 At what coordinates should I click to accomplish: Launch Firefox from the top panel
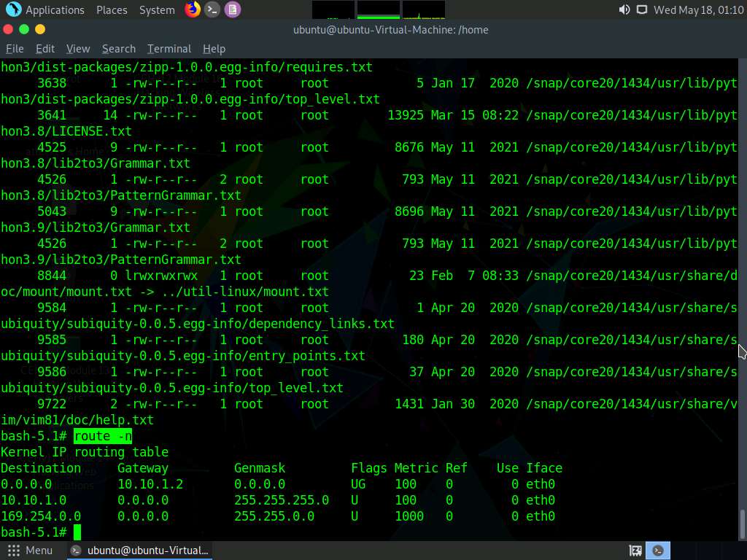tap(193, 9)
